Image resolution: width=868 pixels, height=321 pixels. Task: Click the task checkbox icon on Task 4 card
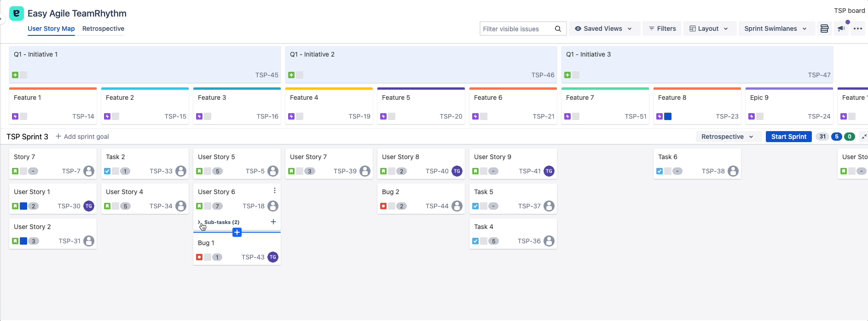point(475,241)
